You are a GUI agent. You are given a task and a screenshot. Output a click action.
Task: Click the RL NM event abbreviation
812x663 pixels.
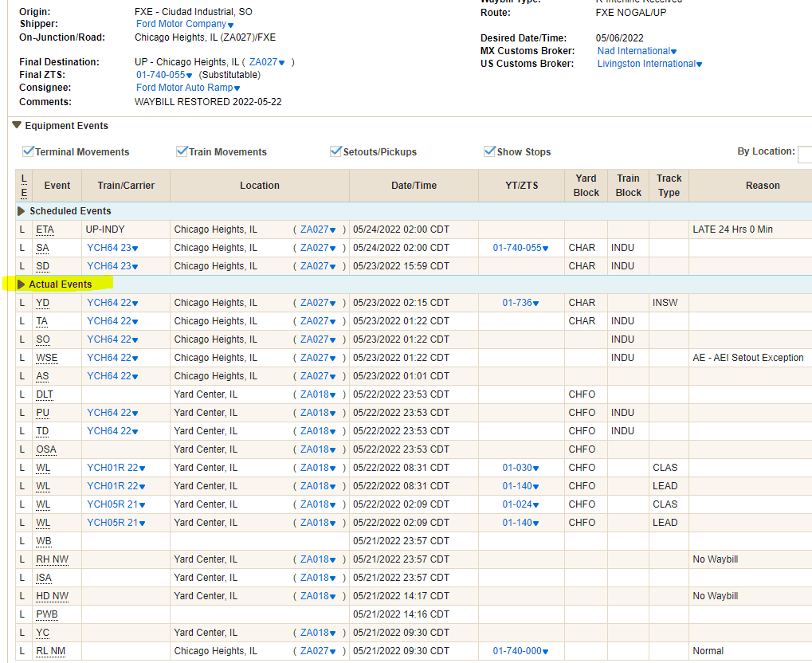pos(50,650)
